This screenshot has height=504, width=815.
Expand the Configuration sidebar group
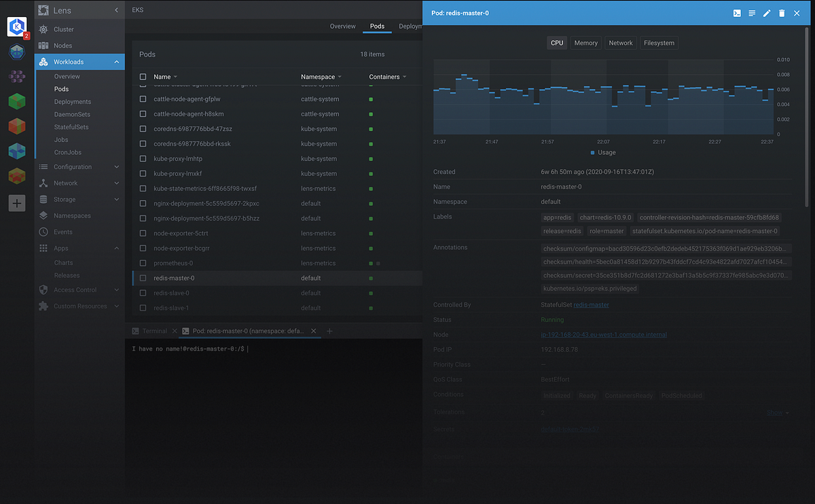point(80,166)
